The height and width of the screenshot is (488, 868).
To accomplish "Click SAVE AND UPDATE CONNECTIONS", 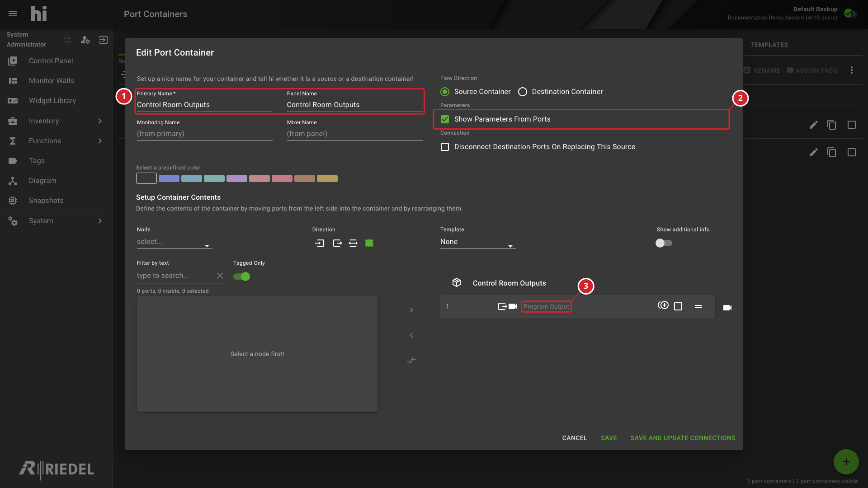I will tap(683, 438).
